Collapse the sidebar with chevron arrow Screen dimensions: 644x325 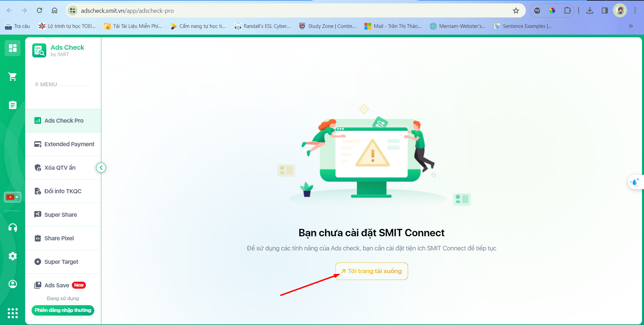coord(101,168)
